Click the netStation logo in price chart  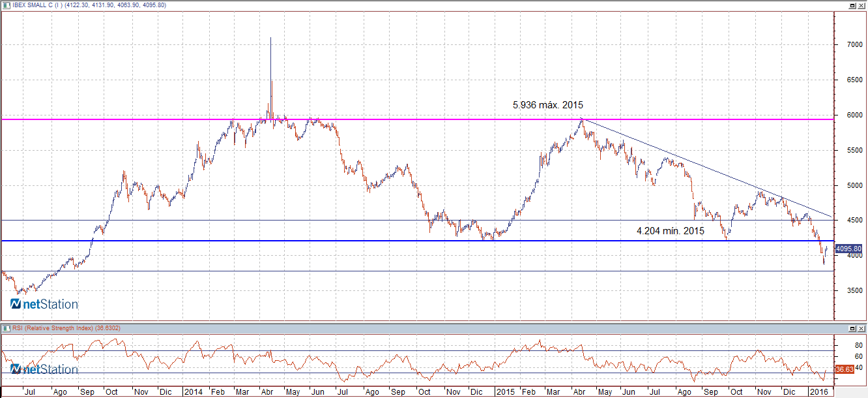point(44,304)
